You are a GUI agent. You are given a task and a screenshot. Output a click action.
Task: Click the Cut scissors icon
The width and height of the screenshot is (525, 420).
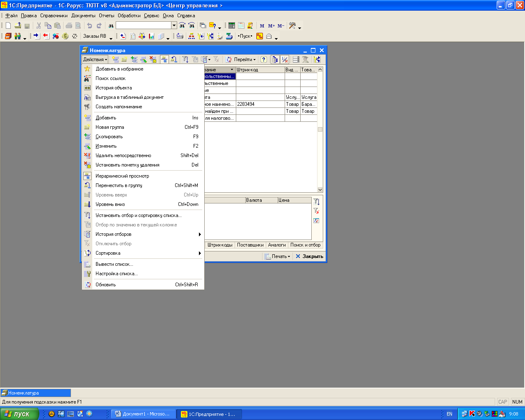[39, 25]
